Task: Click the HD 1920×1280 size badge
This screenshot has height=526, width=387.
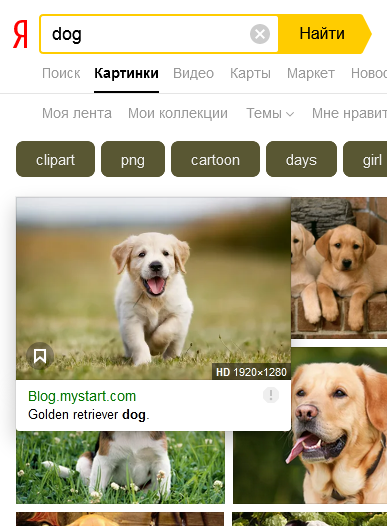Action: click(x=251, y=372)
